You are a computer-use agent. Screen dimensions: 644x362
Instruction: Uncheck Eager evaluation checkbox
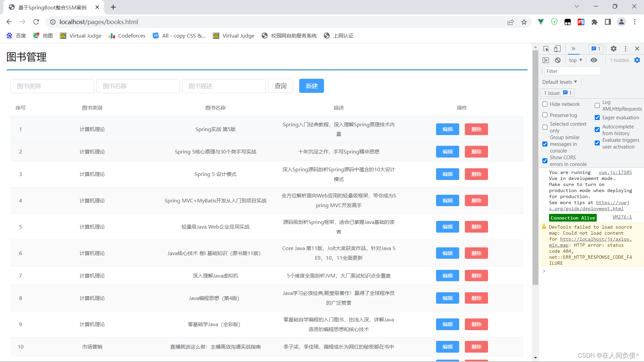[x=597, y=118]
